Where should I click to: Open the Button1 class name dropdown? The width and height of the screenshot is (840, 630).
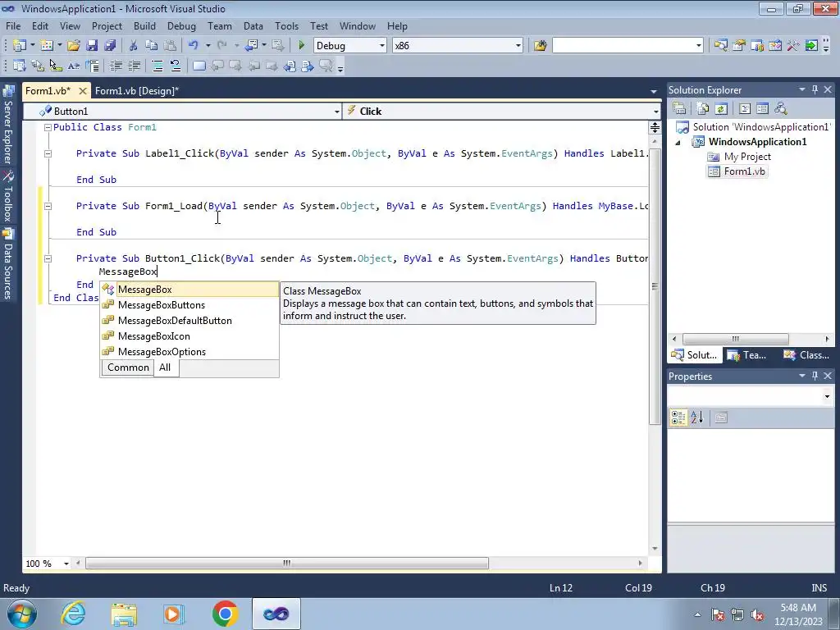click(x=336, y=112)
